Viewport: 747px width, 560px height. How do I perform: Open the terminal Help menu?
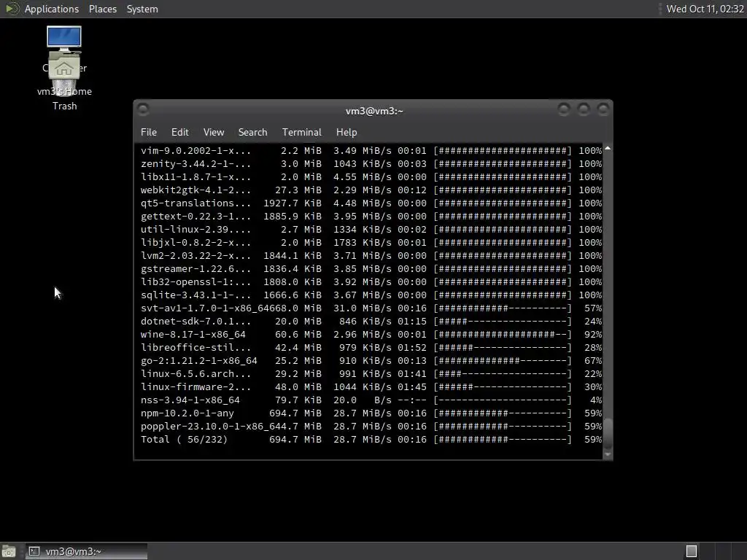click(347, 133)
